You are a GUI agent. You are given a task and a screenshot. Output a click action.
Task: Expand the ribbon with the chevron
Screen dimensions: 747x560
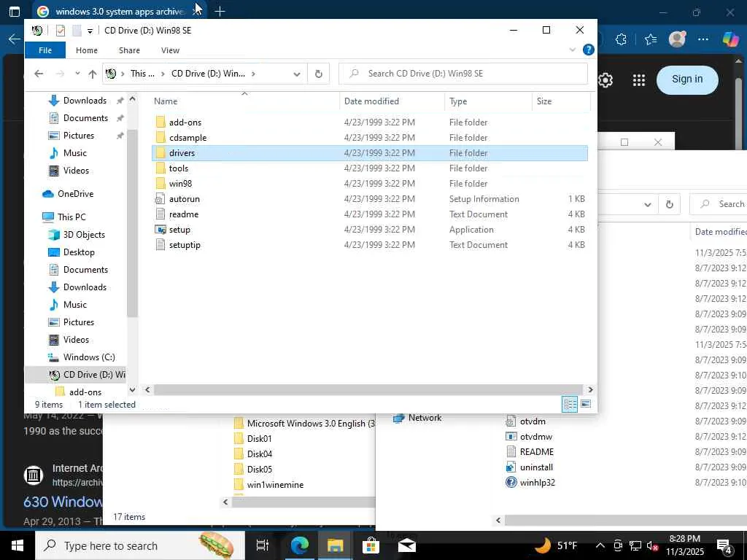click(x=572, y=50)
